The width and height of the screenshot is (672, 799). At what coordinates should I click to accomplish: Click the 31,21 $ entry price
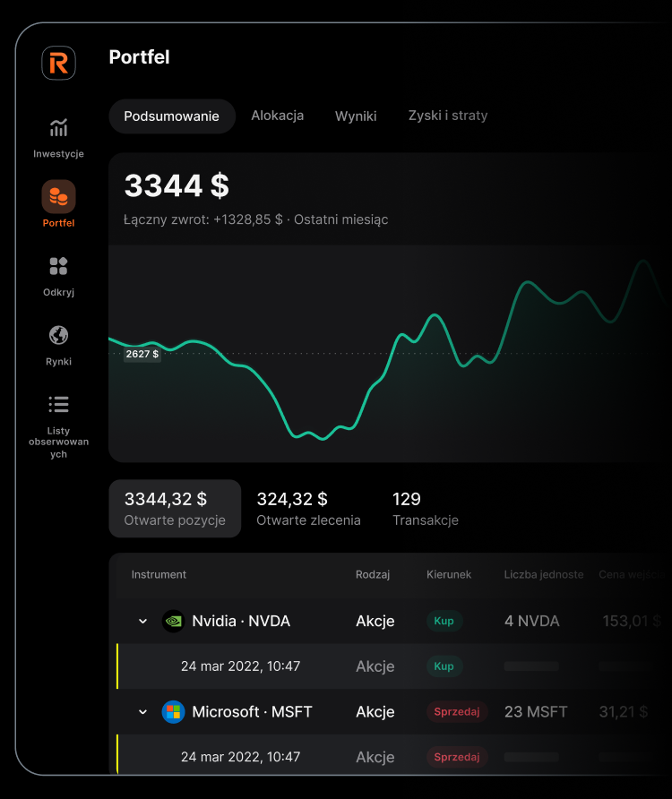tap(624, 712)
